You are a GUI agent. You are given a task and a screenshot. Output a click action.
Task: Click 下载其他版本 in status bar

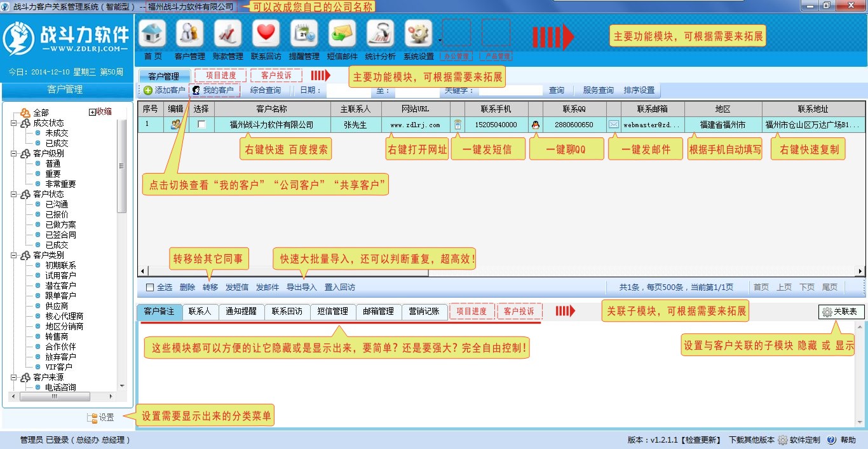(x=751, y=440)
